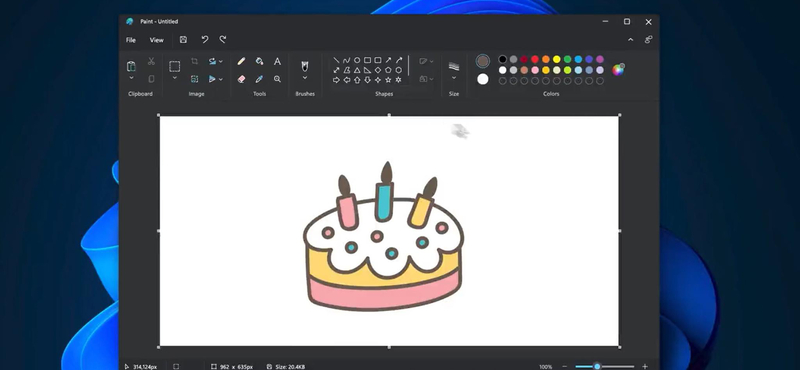Choose the purple color swatch

coord(600,59)
